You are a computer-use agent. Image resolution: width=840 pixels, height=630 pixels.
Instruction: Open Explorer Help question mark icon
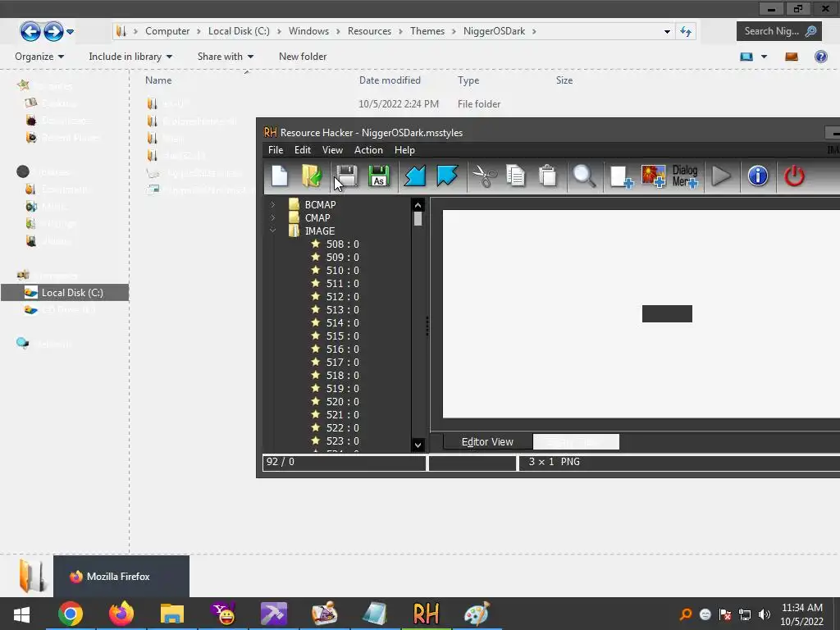(820, 57)
